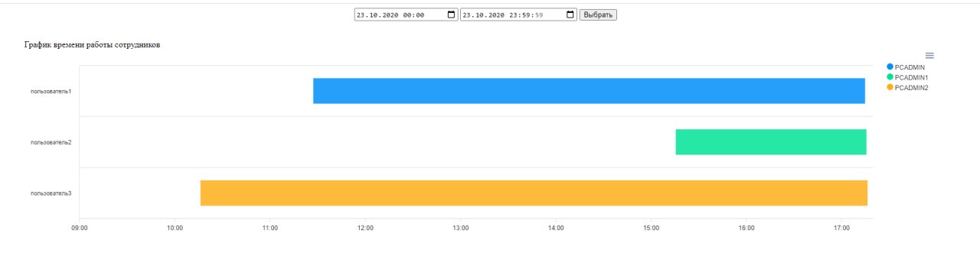Click the 13:00 time axis label
Image resolution: width=980 pixels, height=279 pixels.
coord(461,228)
